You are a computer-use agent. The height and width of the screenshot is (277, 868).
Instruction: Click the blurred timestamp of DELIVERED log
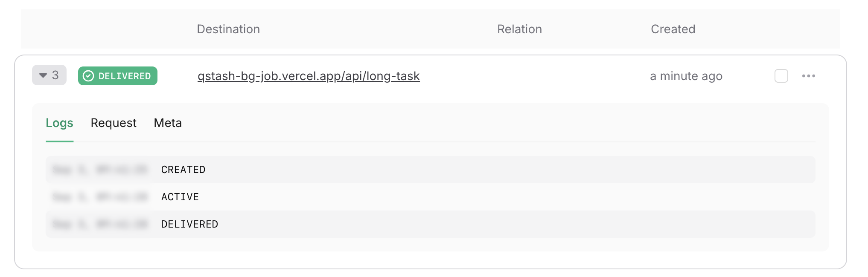(100, 224)
